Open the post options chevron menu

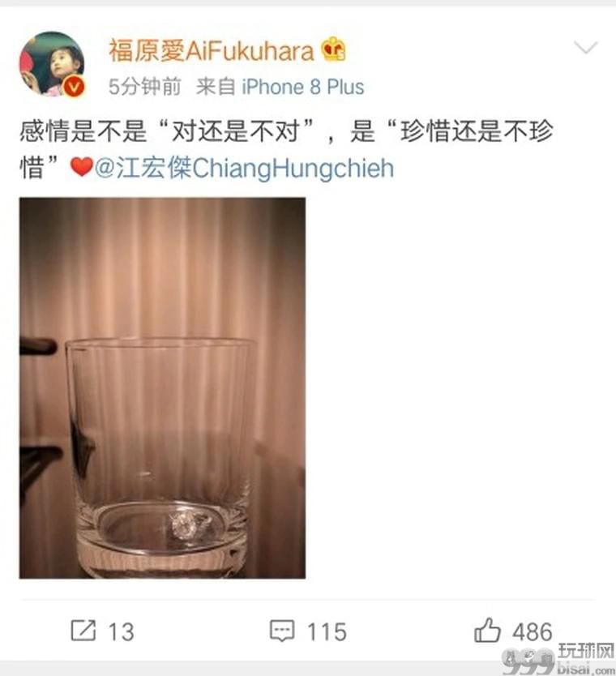(x=586, y=47)
